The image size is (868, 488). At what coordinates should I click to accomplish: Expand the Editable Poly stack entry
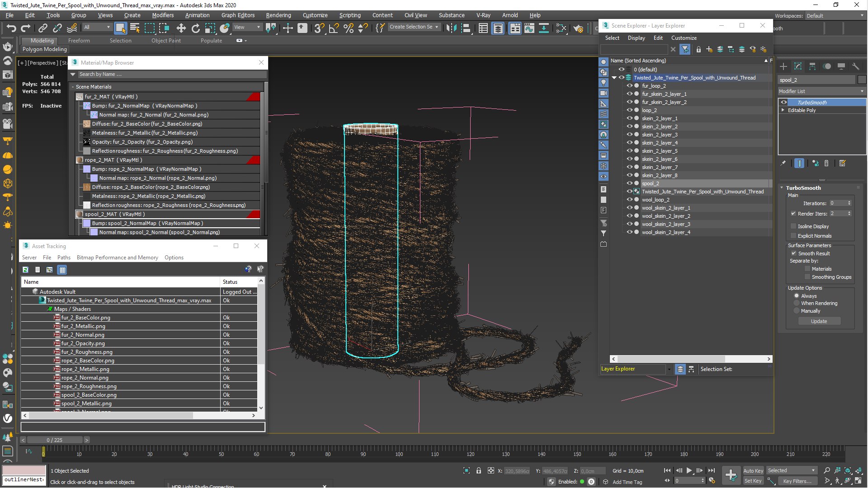tap(783, 110)
